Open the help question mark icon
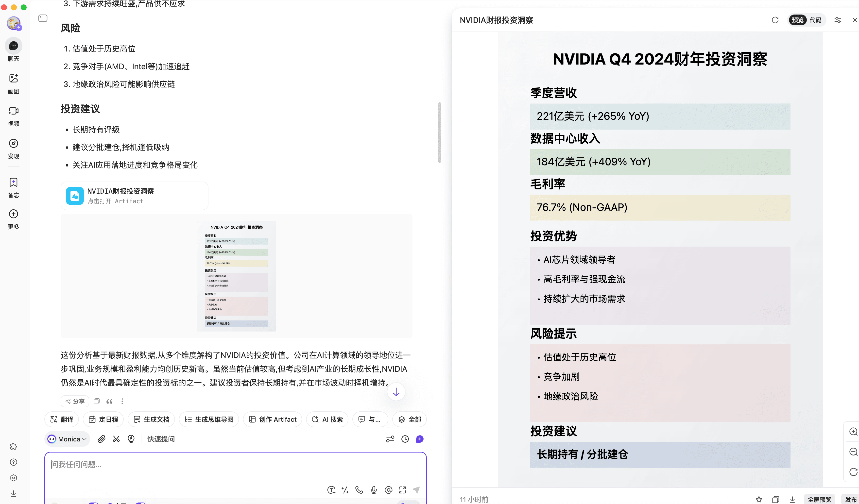The width and height of the screenshot is (859, 504). 14,462
